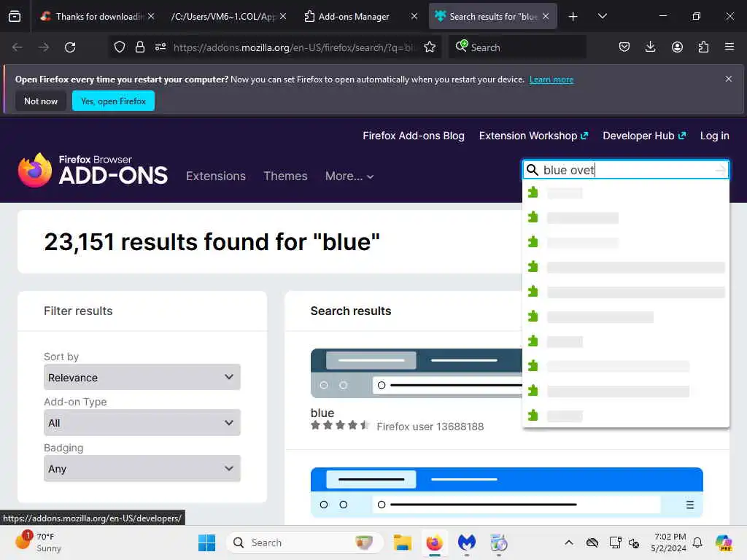Screen dimensions: 747x560
Task: Open the Extensions menu item
Action: (216, 176)
